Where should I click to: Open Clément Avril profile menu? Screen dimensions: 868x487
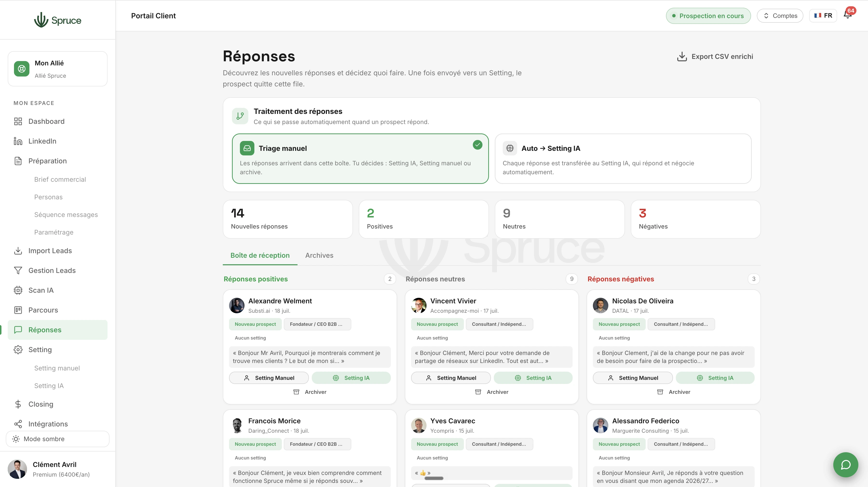[x=58, y=469]
